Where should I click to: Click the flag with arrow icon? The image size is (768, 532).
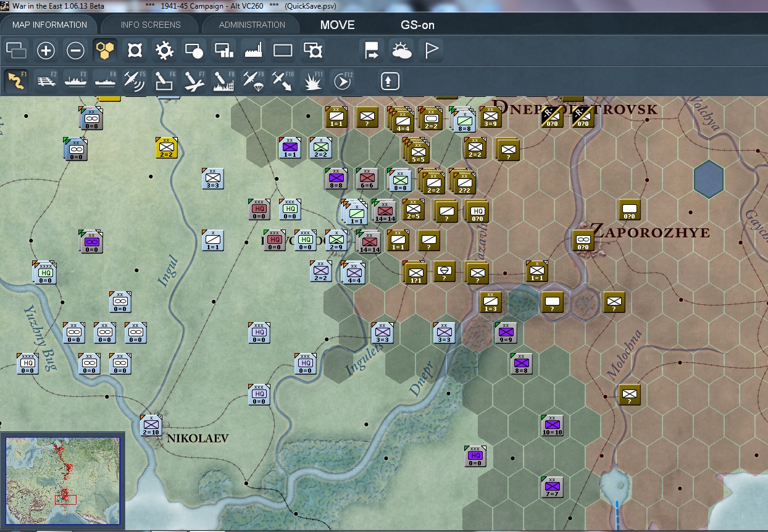tap(372, 51)
